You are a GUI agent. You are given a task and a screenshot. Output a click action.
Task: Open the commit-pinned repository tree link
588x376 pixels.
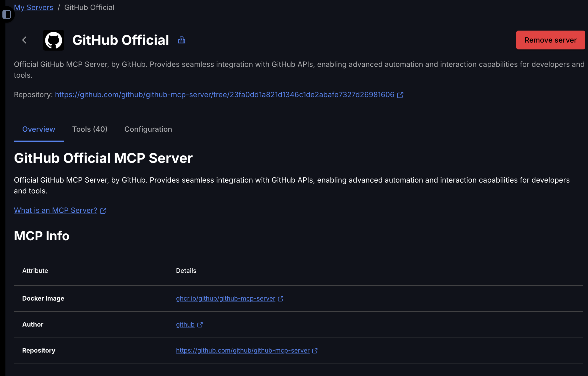point(224,95)
